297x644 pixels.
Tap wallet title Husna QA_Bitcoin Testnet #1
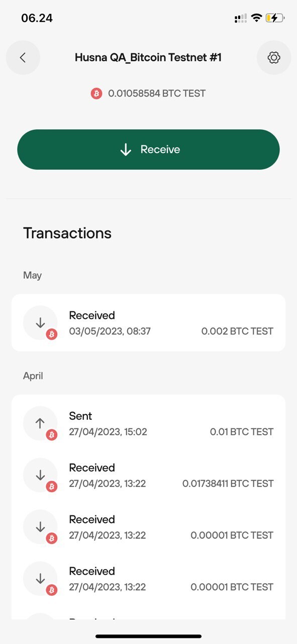click(148, 57)
